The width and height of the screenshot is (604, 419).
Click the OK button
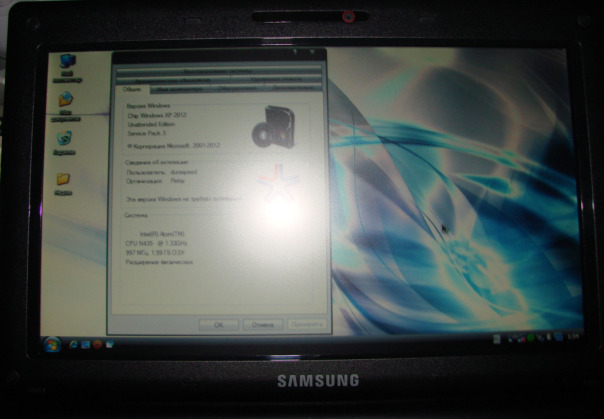[218, 325]
